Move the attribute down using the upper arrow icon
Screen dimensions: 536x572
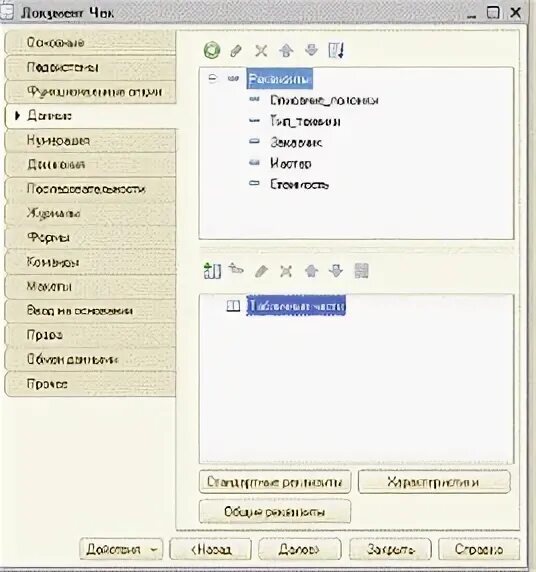(x=311, y=50)
